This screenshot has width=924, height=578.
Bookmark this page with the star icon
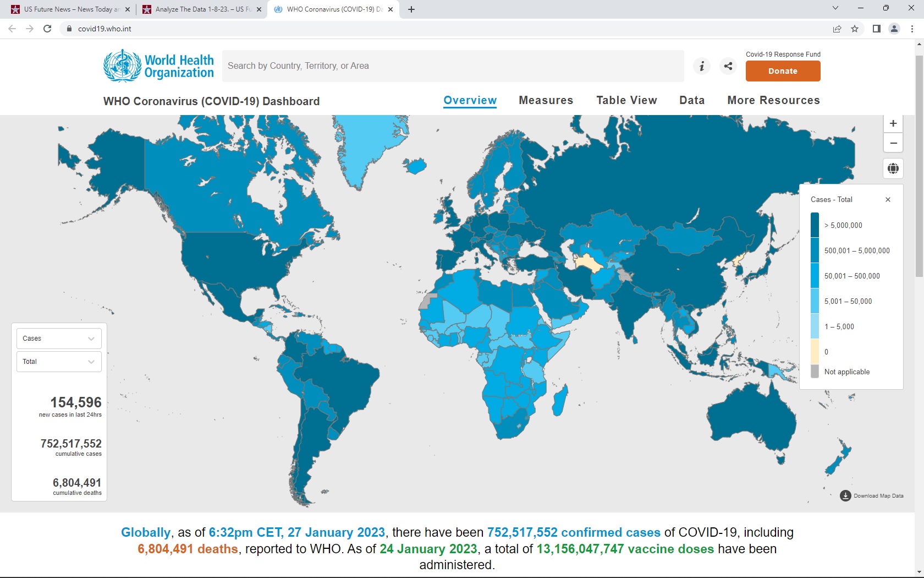click(x=855, y=29)
